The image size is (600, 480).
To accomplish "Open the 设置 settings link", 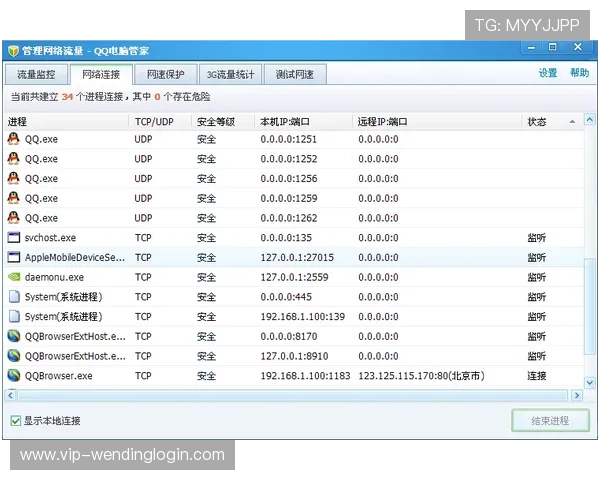I will point(548,73).
